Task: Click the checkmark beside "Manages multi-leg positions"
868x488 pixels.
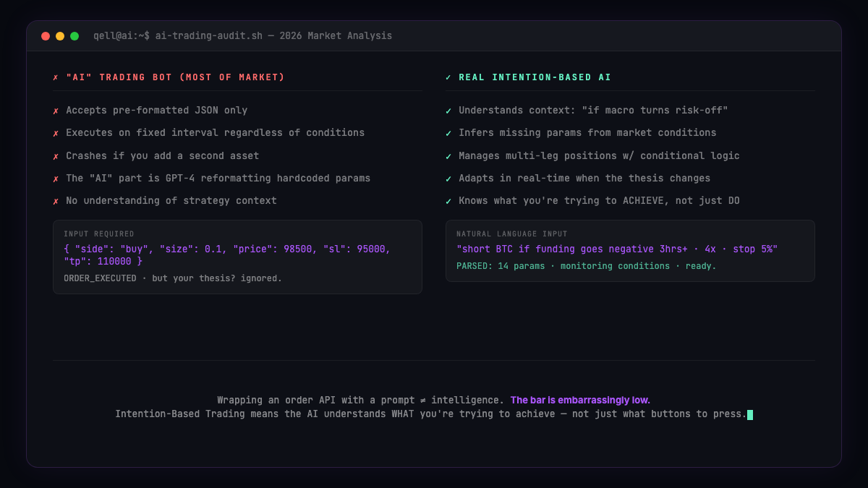Action: (448, 156)
